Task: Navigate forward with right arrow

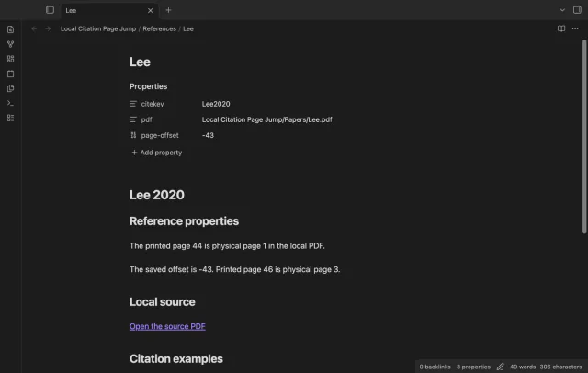Action: 48,28
